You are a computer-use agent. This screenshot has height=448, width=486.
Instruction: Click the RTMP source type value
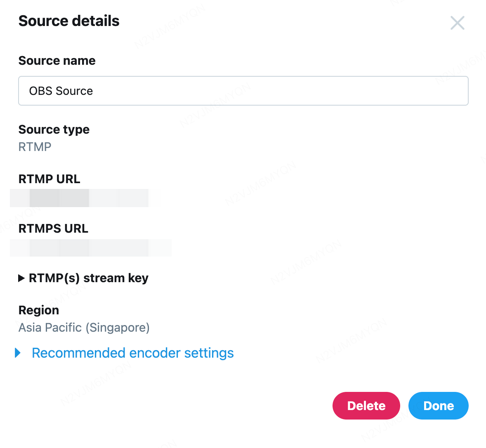coord(35,147)
